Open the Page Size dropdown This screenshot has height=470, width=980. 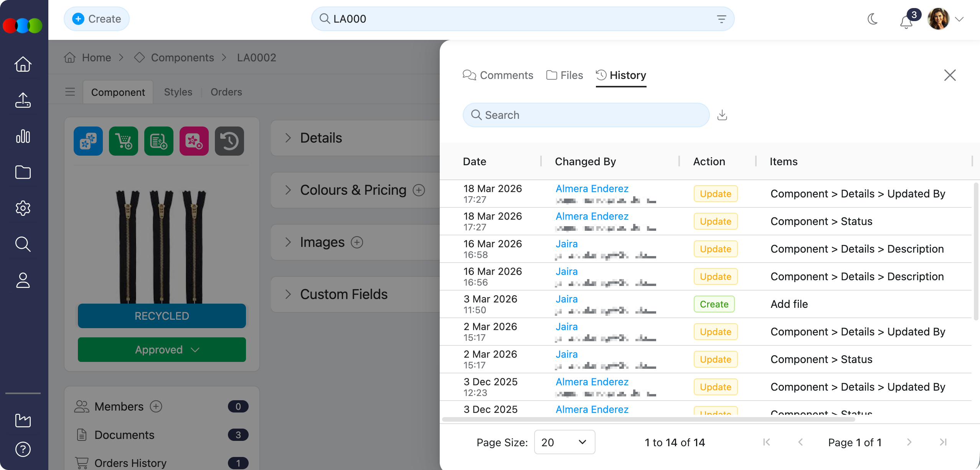point(564,442)
